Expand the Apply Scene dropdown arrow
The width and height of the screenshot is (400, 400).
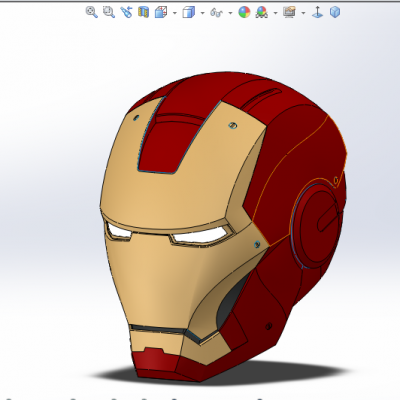pos(275,13)
